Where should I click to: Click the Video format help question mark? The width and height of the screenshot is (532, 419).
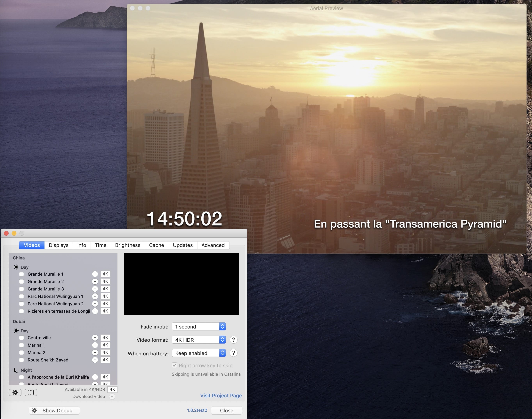[x=234, y=340]
